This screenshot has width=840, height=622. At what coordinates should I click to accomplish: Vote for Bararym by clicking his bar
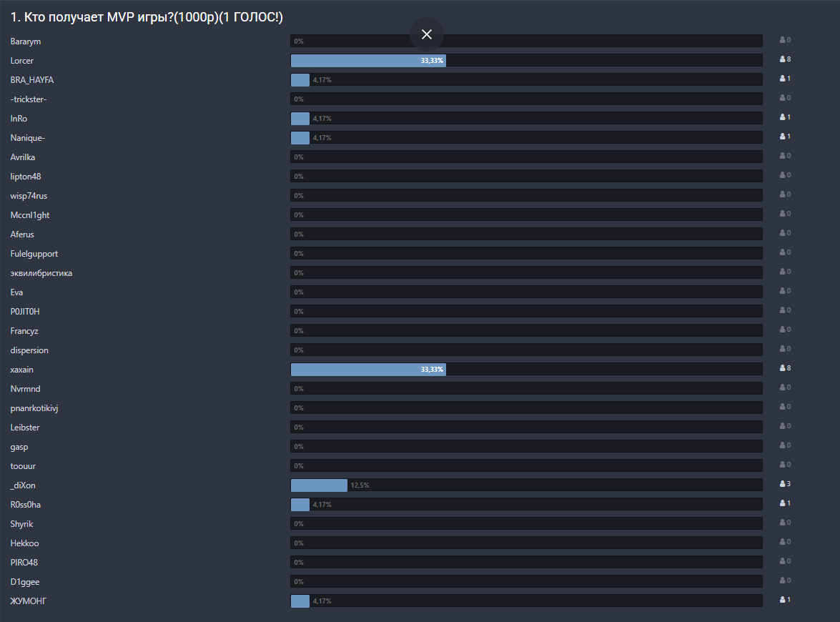(526, 41)
